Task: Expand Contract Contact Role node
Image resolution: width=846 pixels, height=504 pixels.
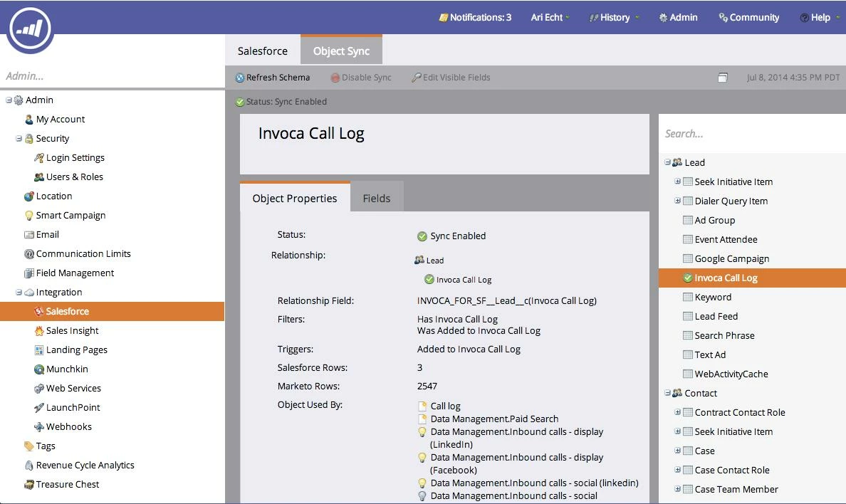Action: tap(678, 412)
